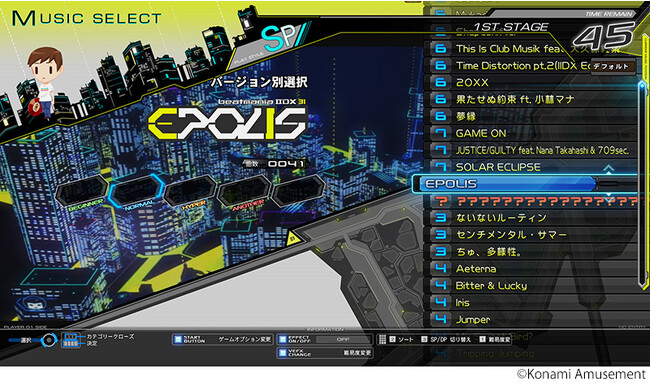Select the BEGINNER difficulty hexagon
The height and width of the screenshot is (386, 650).
click(x=82, y=191)
